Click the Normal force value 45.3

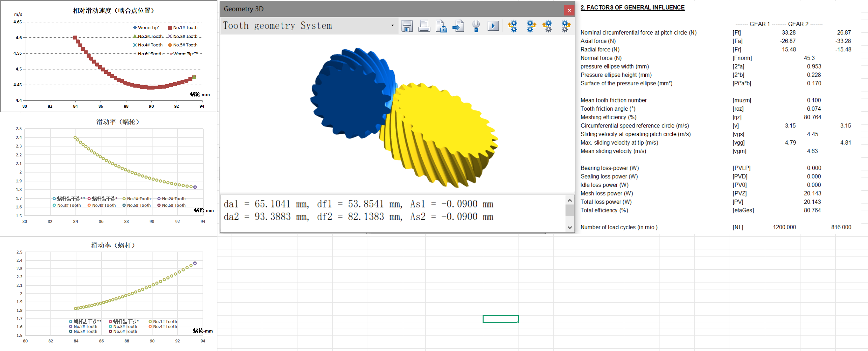[x=809, y=58]
